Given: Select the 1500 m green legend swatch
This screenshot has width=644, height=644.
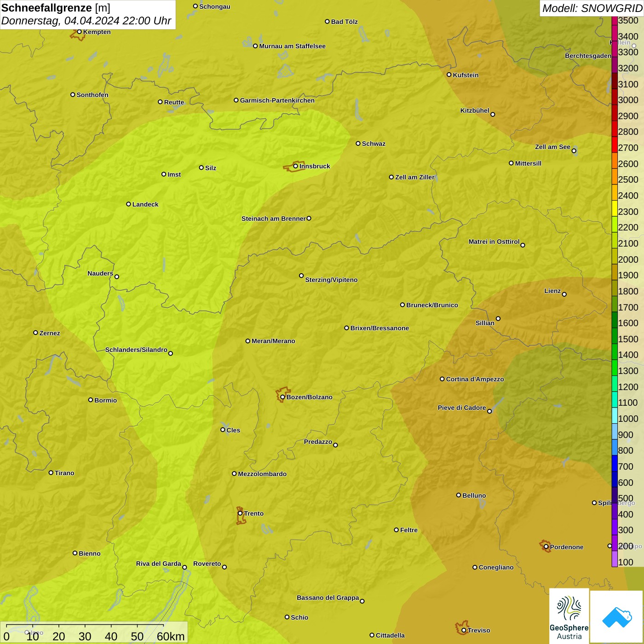Looking at the screenshot, I should click(x=615, y=335).
